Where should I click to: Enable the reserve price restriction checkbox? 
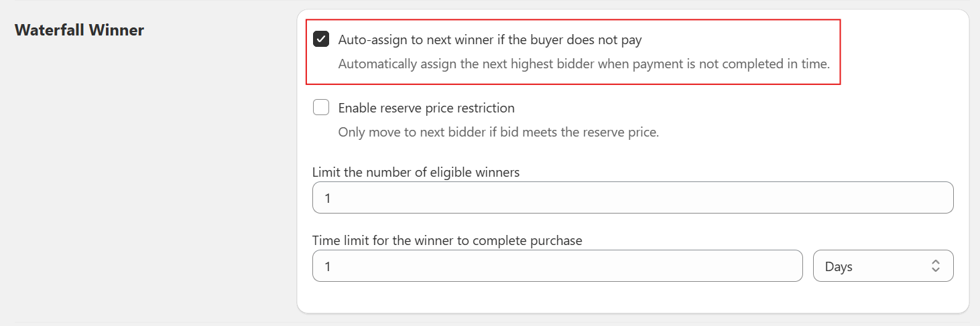coord(321,107)
